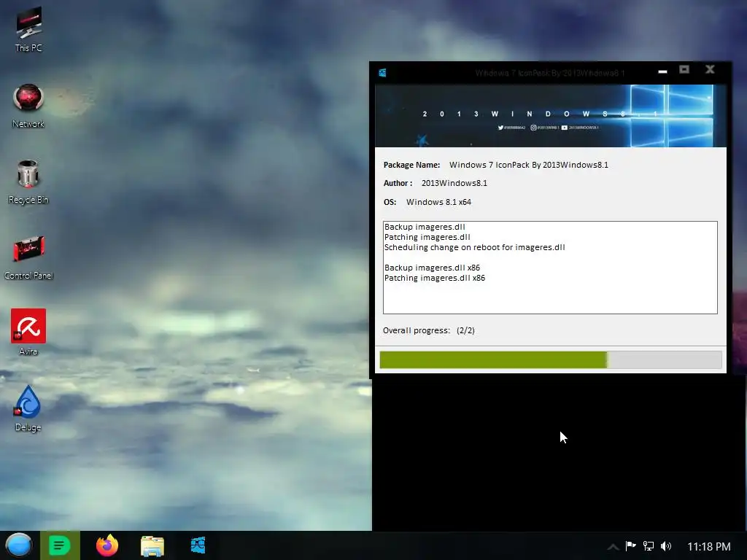Click the 'Patching imageres.dll' log line
The height and width of the screenshot is (560, 747).
tap(427, 237)
